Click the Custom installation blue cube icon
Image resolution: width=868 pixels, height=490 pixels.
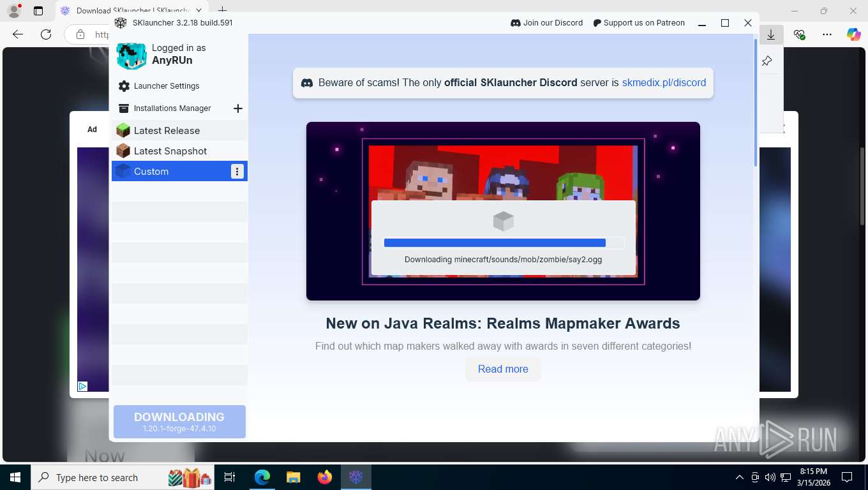(x=123, y=171)
